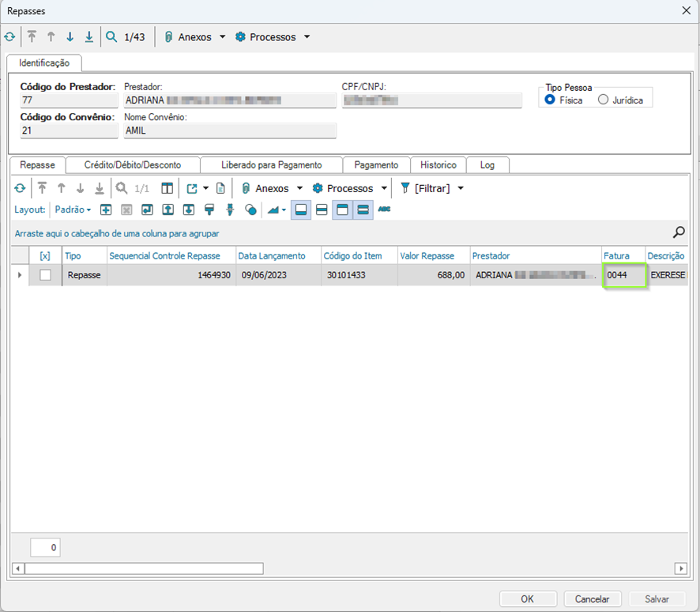700x612 pixels.
Task: Go to first row in Repasse grid toolbar
Action: (42, 188)
